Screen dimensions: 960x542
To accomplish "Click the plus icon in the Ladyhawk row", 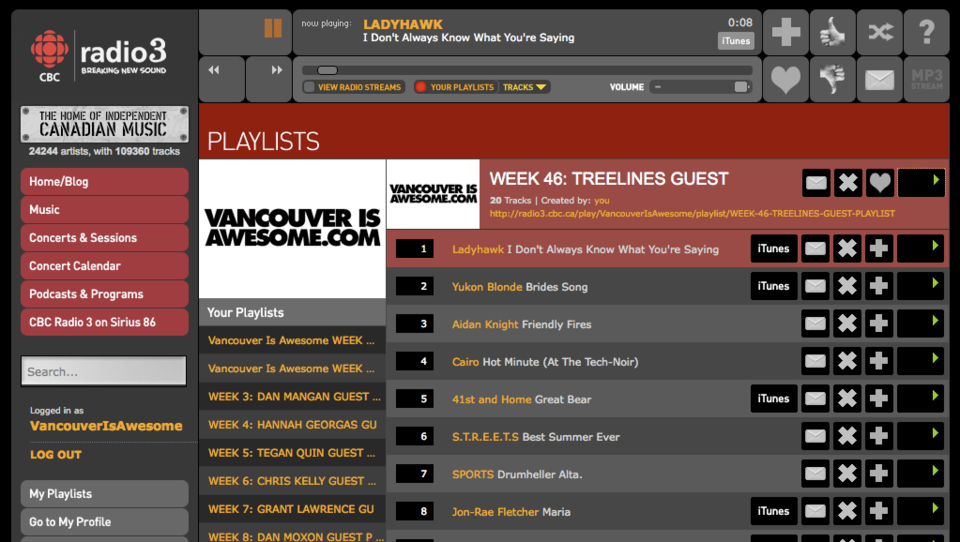I will tap(879, 249).
